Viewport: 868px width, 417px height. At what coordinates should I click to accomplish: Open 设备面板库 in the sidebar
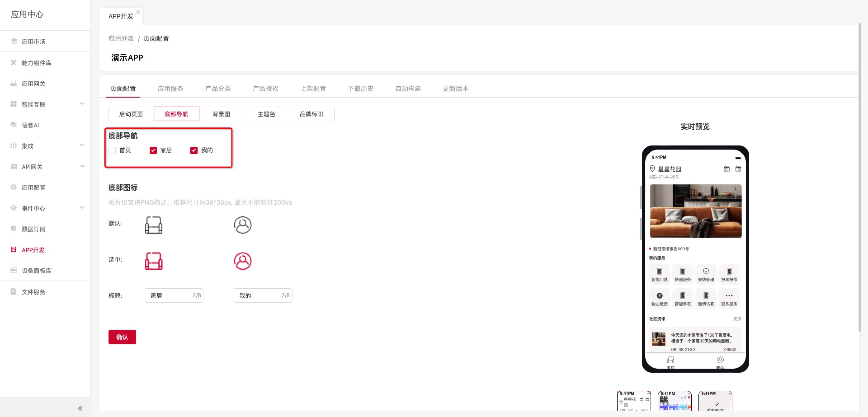[36, 270]
